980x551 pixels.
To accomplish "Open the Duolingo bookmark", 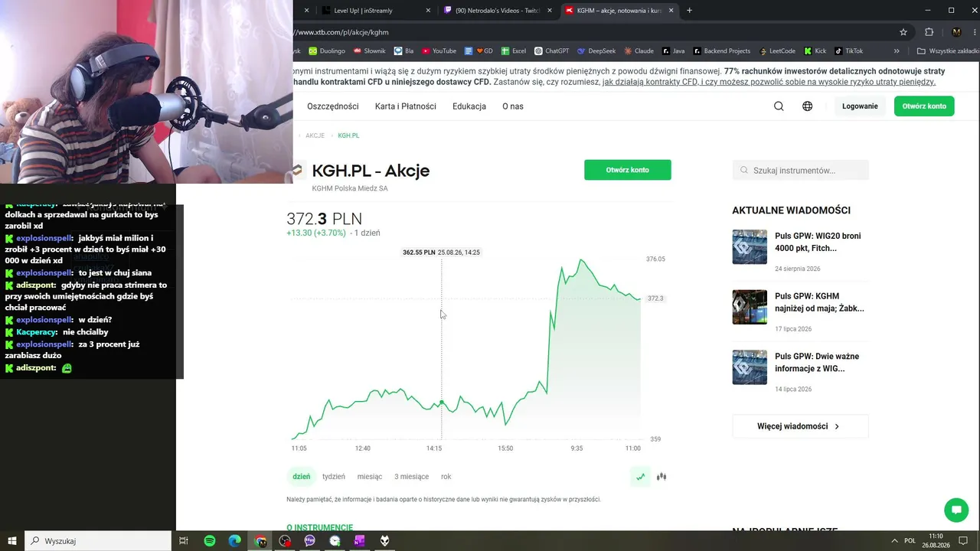I will coord(327,51).
